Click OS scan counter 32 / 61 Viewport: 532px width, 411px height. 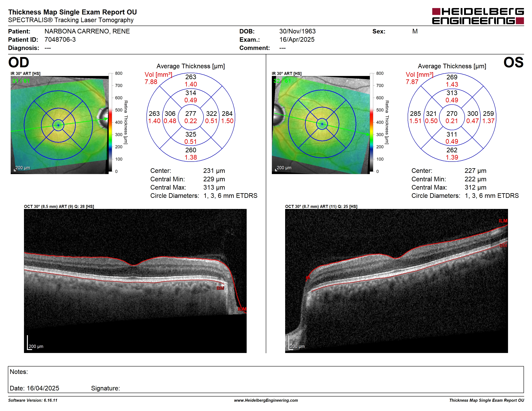tap(282, 81)
